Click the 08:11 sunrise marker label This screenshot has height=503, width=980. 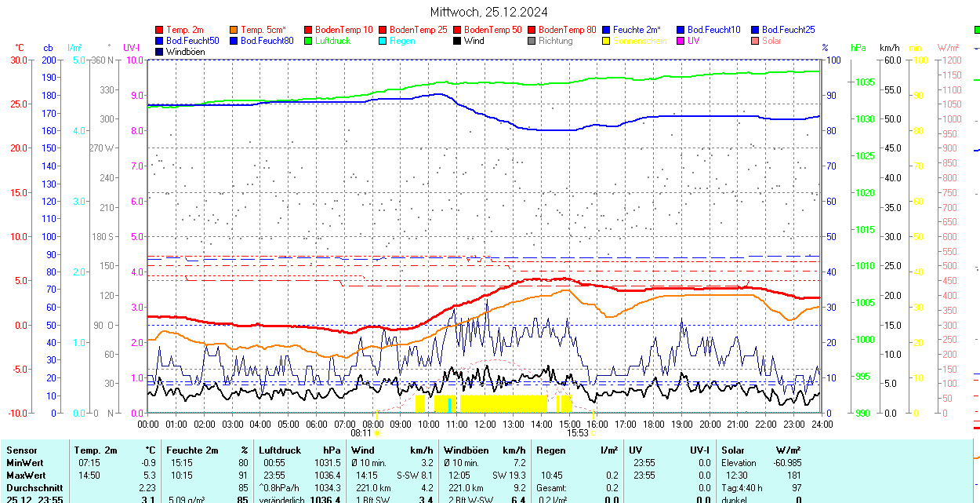pyautogui.click(x=361, y=432)
